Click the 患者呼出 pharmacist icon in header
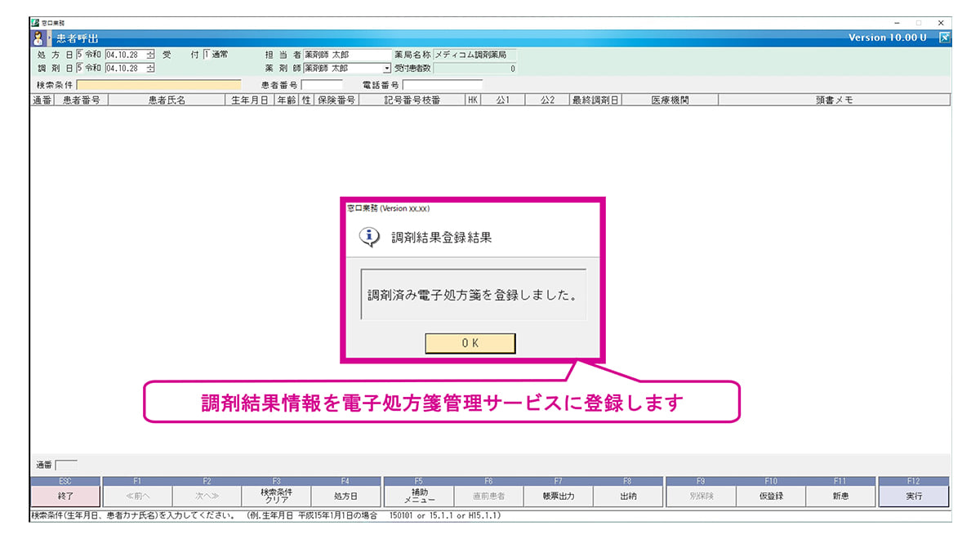Screen dimensions: 980x539 [x=38, y=38]
